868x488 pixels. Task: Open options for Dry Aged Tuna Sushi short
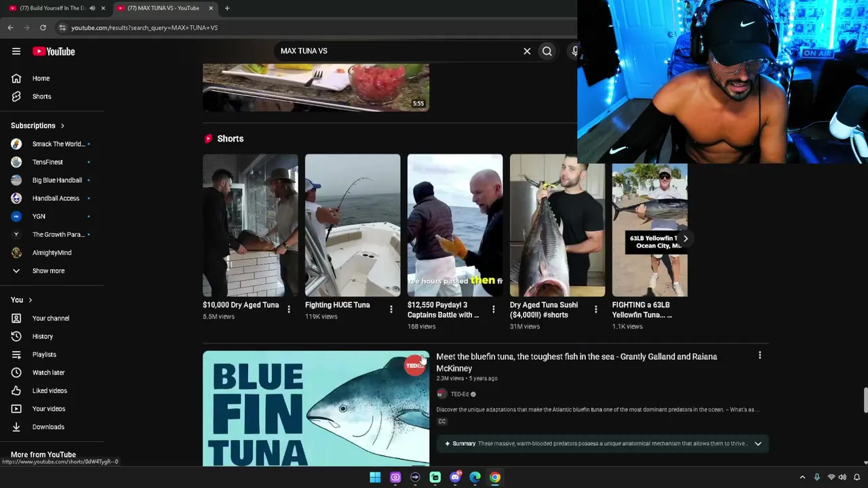pos(596,310)
